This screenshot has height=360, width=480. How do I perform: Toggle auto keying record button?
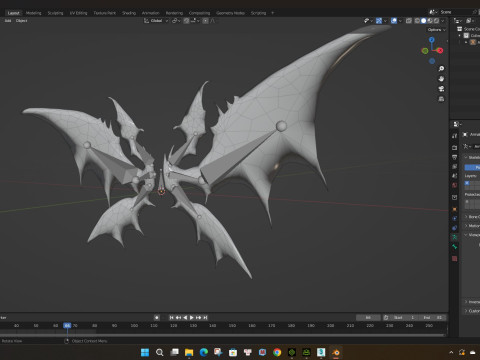pos(157,318)
